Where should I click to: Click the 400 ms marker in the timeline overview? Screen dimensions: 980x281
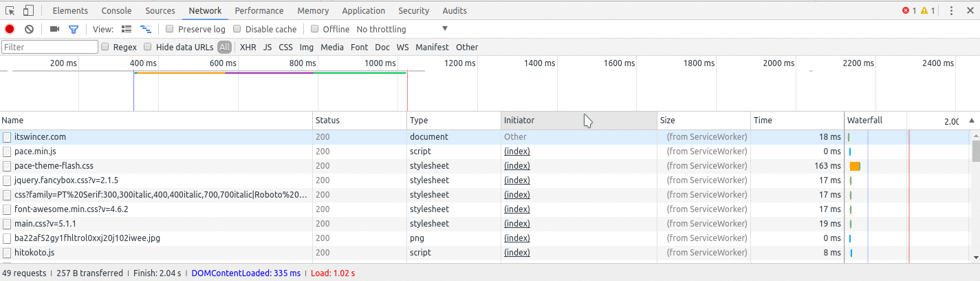point(143,63)
